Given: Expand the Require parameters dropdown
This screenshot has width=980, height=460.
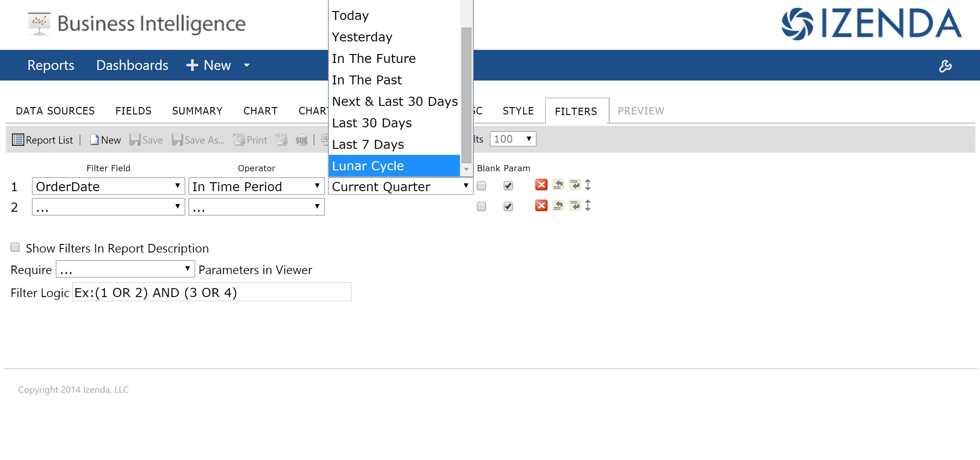Looking at the screenshot, I should click(x=125, y=269).
